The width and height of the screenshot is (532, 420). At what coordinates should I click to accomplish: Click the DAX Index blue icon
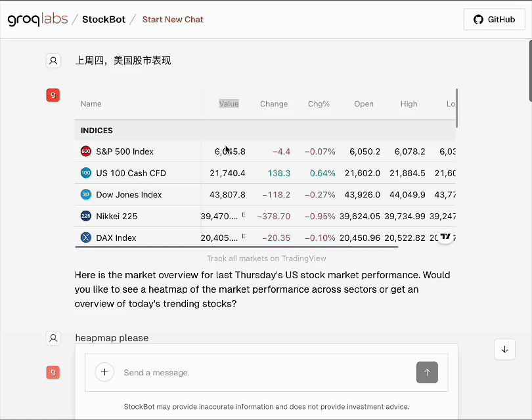[x=86, y=238]
